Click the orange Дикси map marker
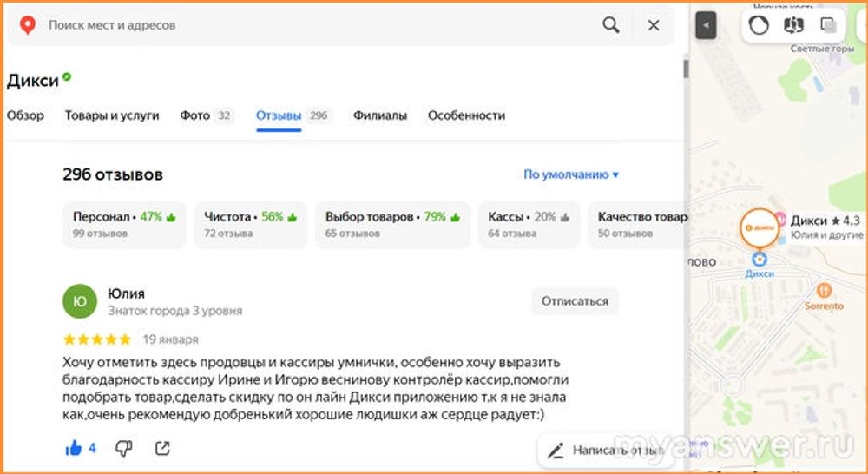This screenshot has height=474, width=868. point(759,228)
